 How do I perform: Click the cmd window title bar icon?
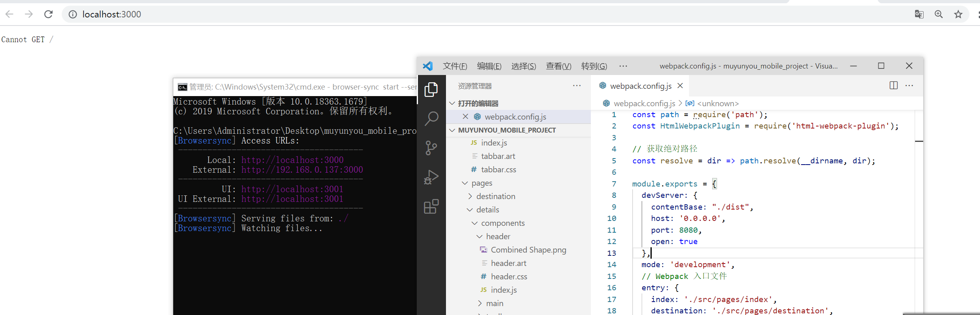(182, 87)
